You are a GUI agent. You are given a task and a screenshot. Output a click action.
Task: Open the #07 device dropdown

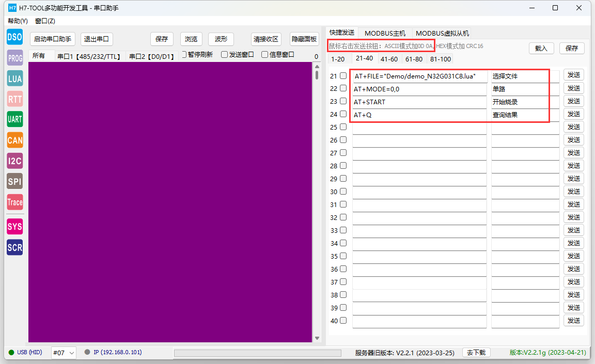[64, 353]
